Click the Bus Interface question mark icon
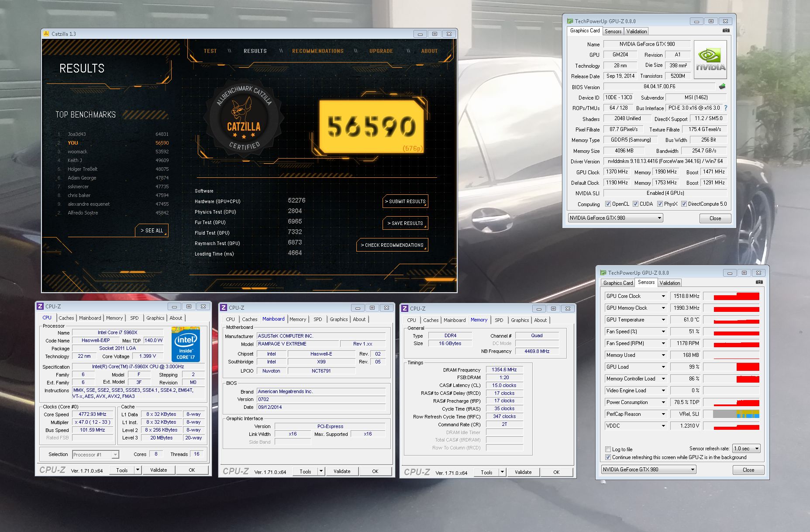 [x=726, y=108]
